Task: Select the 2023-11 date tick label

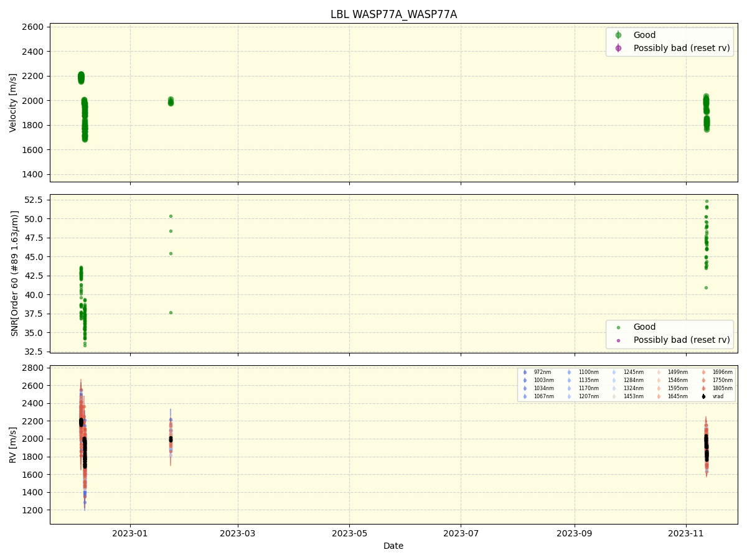Action: pyautogui.click(x=686, y=533)
